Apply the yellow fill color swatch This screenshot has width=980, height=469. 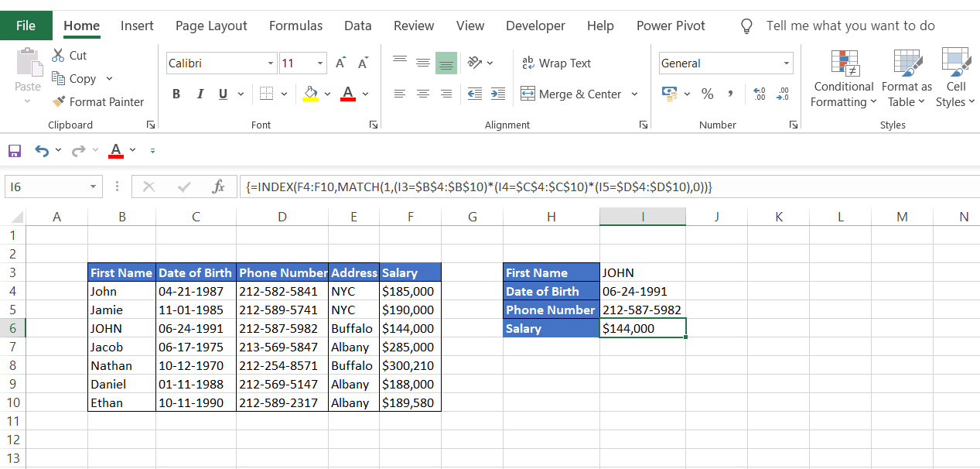310,94
